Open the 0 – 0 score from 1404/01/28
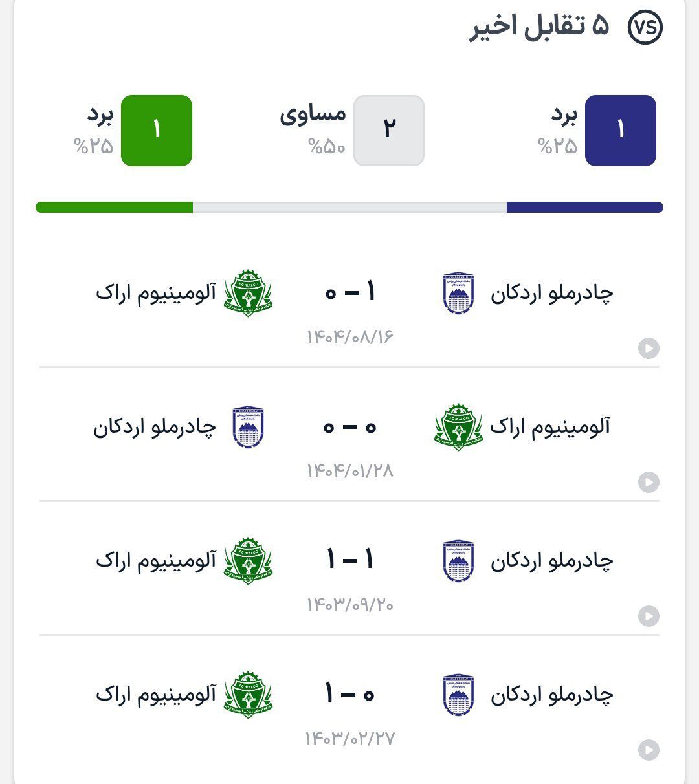The height and width of the screenshot is (784, 699). 350,427
